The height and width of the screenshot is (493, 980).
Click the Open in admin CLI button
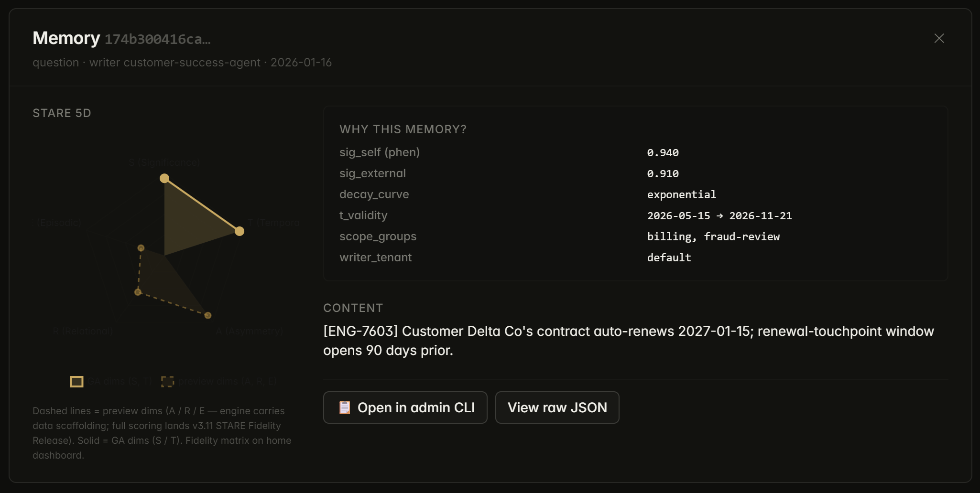405,407
